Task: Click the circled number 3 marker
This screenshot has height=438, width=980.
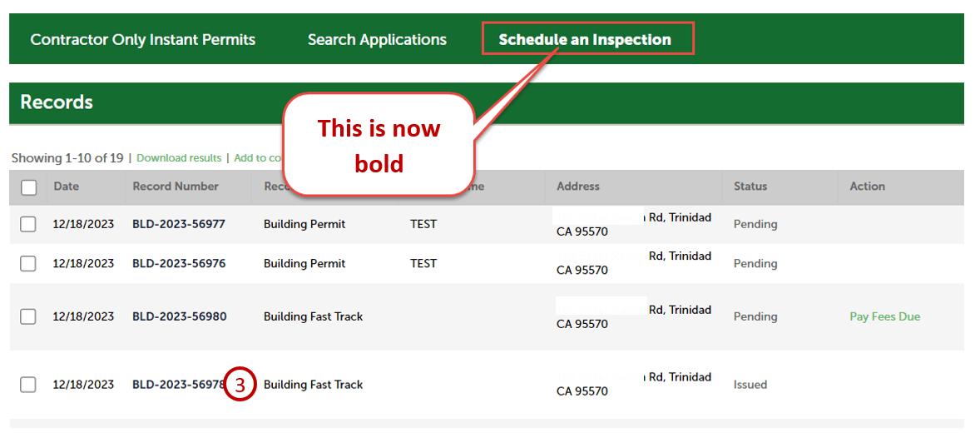Action: point(240,385)
